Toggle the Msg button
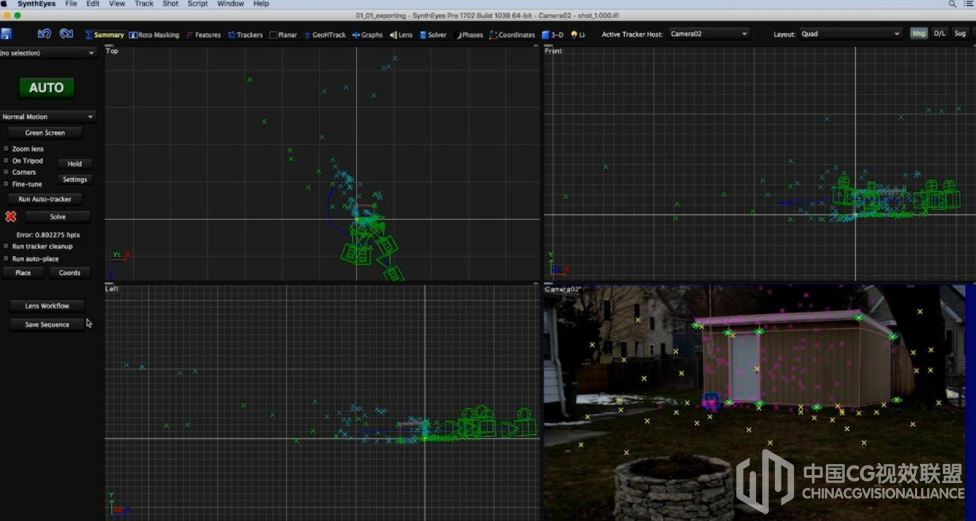The image size is (976, 521). tap(918, 34)
